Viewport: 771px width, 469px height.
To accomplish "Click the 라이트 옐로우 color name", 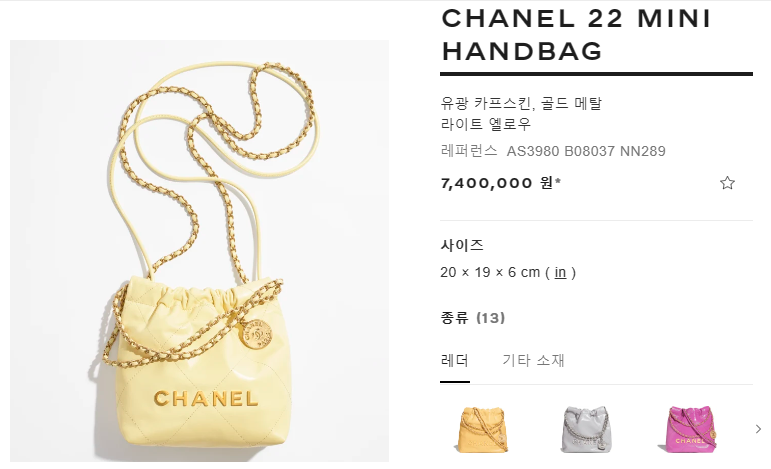I will tap(486, 124).
